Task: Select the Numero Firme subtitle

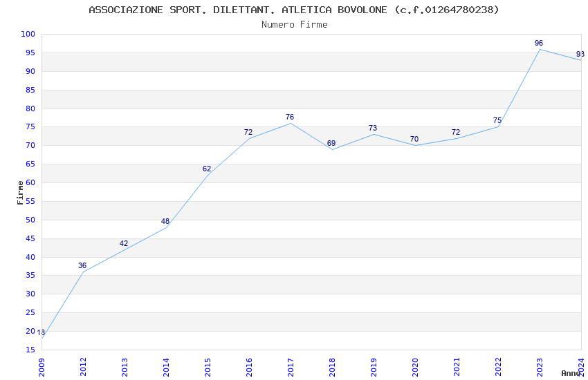Action: point(295,25)
